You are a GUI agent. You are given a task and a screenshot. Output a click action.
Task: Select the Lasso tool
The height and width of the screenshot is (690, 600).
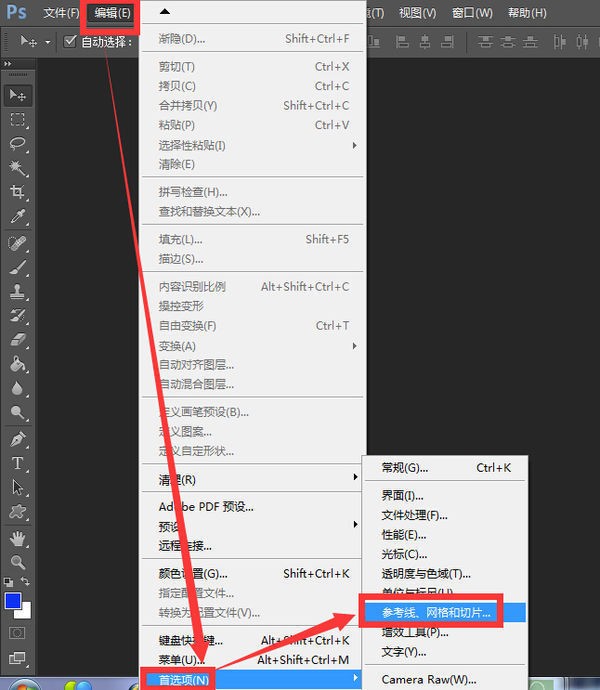(x=18, y=144)
